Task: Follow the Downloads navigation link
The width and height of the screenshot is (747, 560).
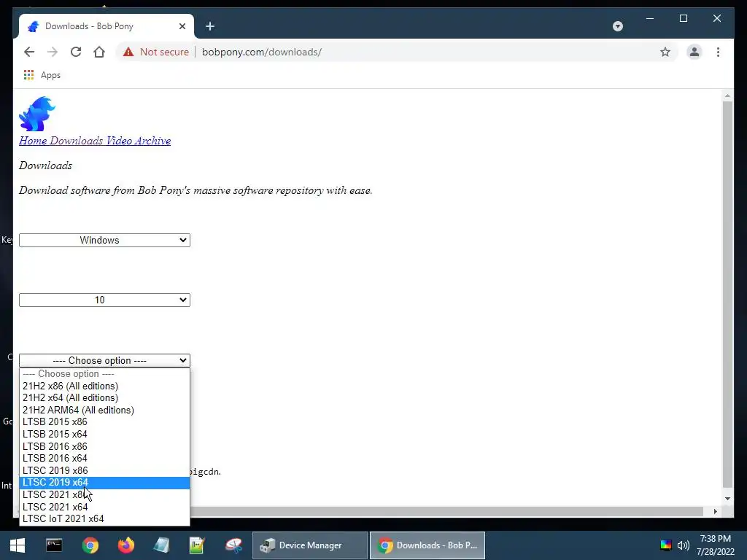Action: [x=76, y=141]
